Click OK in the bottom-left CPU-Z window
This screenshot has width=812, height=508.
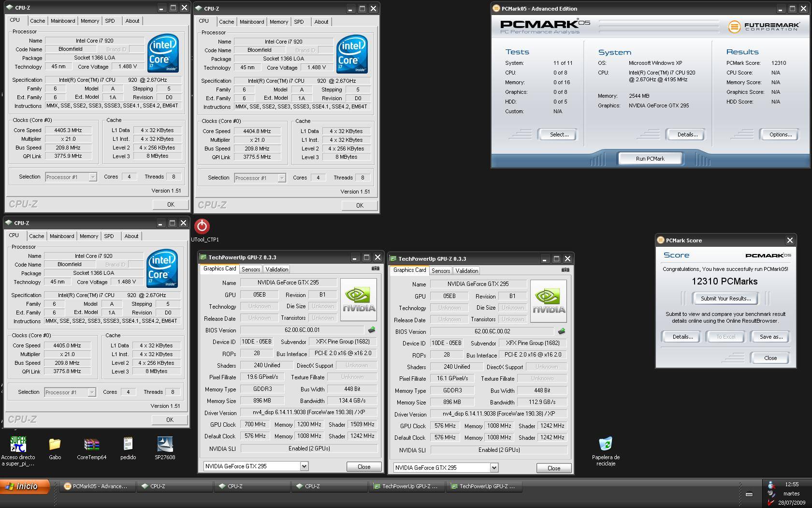point(170,420)
